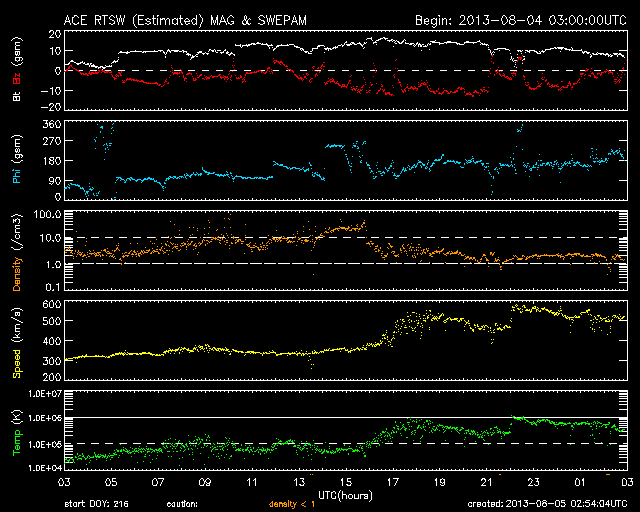
Task: Click the '21' hour label on x-axis
Action: (487, 483)
